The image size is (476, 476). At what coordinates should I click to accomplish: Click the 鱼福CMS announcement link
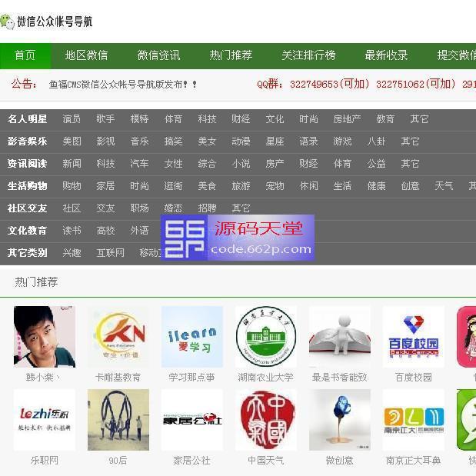click(123, 85)
